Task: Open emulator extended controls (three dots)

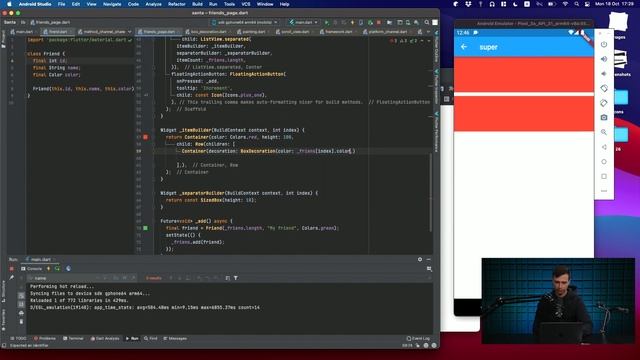Action: (604, 191)
